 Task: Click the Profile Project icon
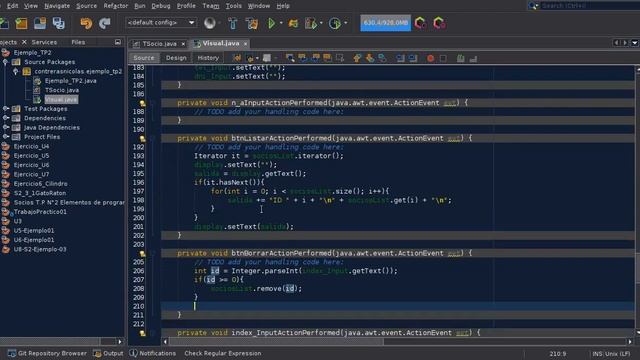[x=335, y=23]
